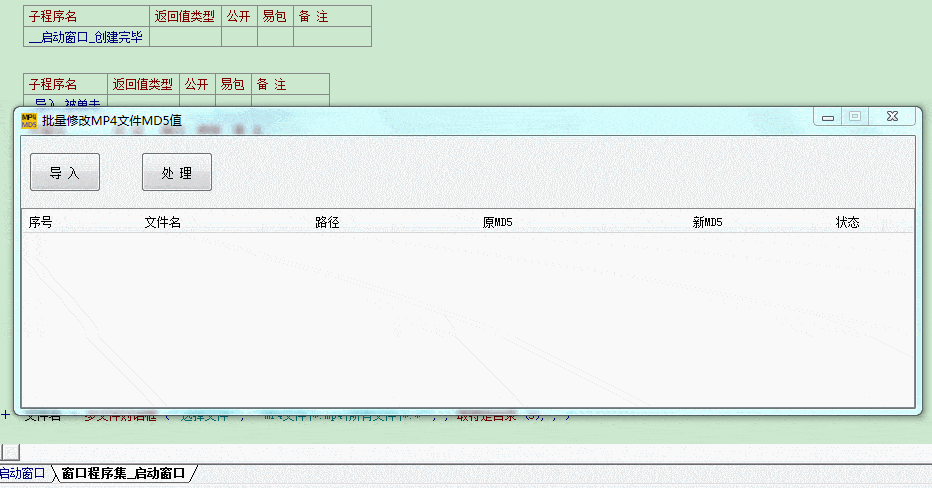
Task: Click the 文件名 column header
Action: pyautogui.click(x=163, y=222)
